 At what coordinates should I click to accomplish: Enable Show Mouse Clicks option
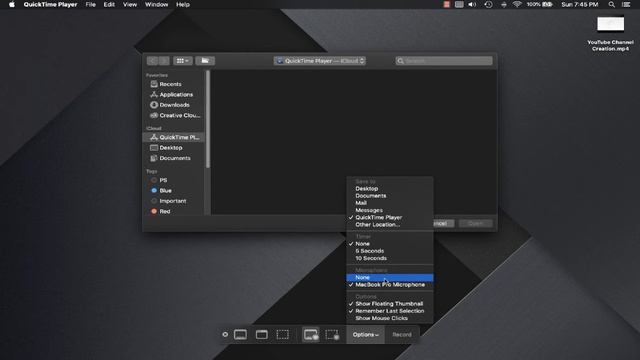[389, 318]
